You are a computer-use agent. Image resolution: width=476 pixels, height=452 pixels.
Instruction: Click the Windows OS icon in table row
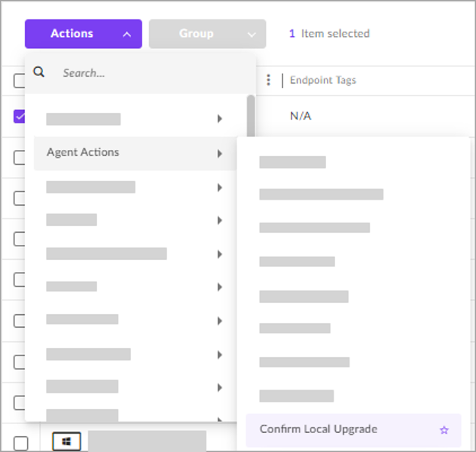point(66,441)
